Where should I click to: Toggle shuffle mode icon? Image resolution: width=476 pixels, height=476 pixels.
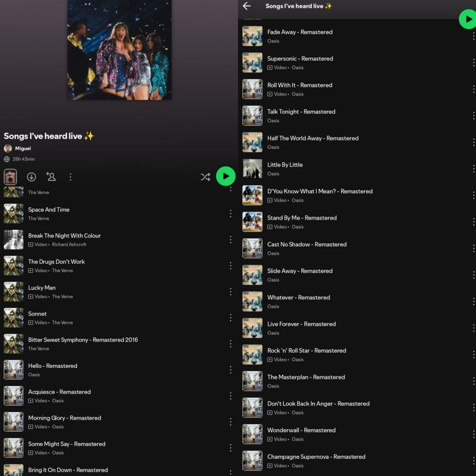(x=205, y=177)
